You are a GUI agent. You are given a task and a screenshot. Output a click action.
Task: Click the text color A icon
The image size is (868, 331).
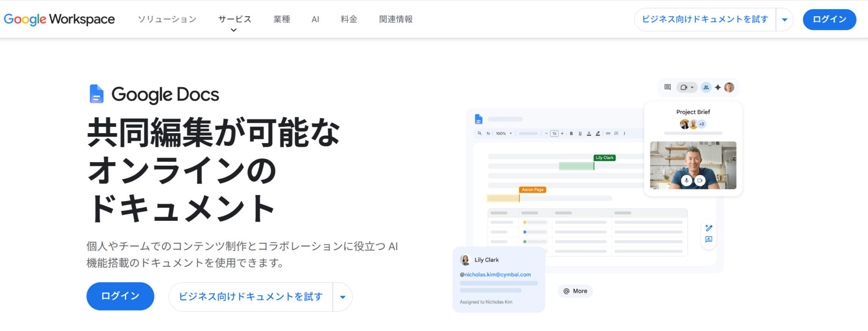pos(589,133)
